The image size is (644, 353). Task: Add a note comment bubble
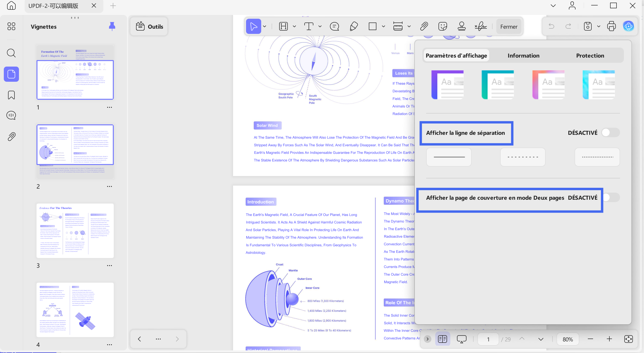click(334, 26)
